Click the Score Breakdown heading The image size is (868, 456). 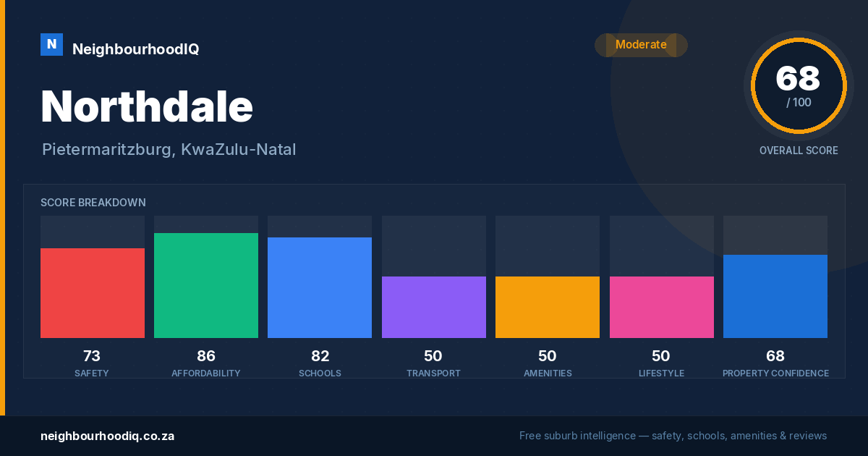coord(93,203)
